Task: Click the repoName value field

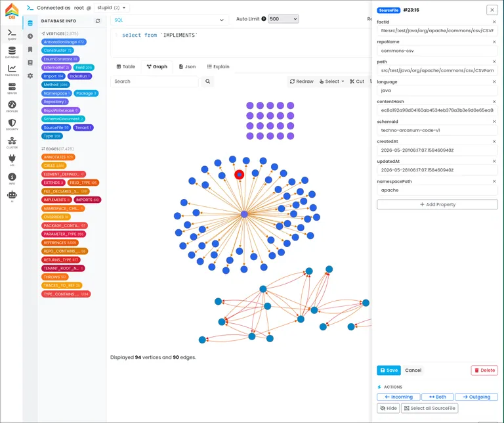Action: (x=437, y=51)
